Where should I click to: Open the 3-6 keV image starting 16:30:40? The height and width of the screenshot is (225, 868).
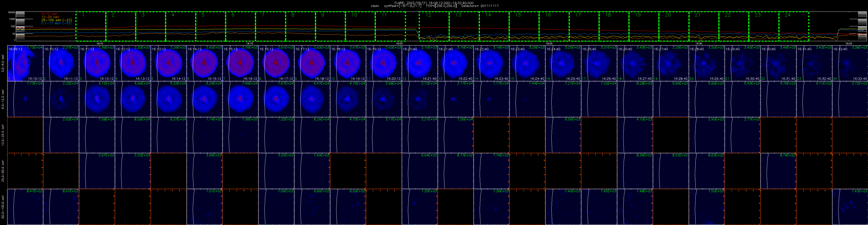point(779,63)
